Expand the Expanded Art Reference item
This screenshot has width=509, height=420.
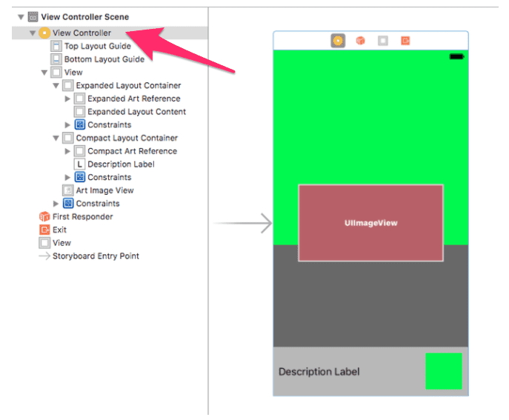[68, 99]
